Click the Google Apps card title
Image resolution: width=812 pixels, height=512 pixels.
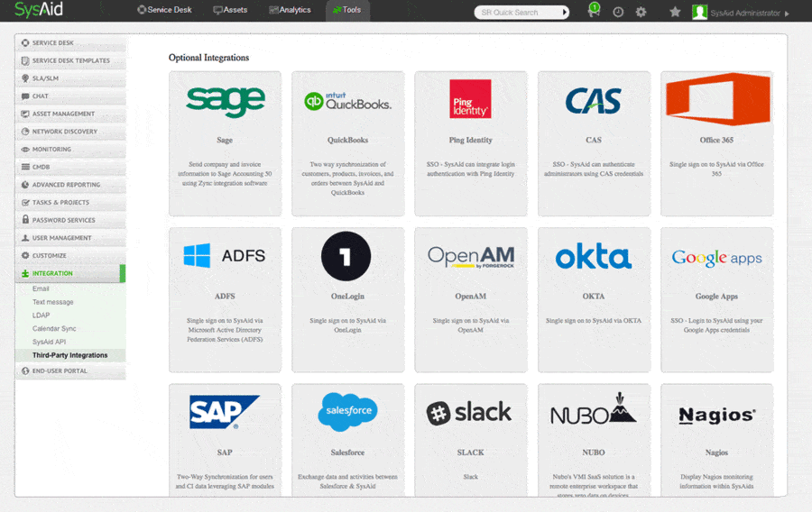pos(716,297)
